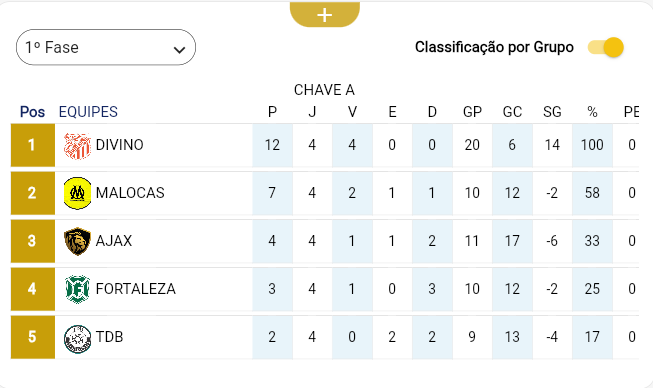Select the FORTALEZA team name
Viewport: 653px width, 388px height.
[136, 289]
